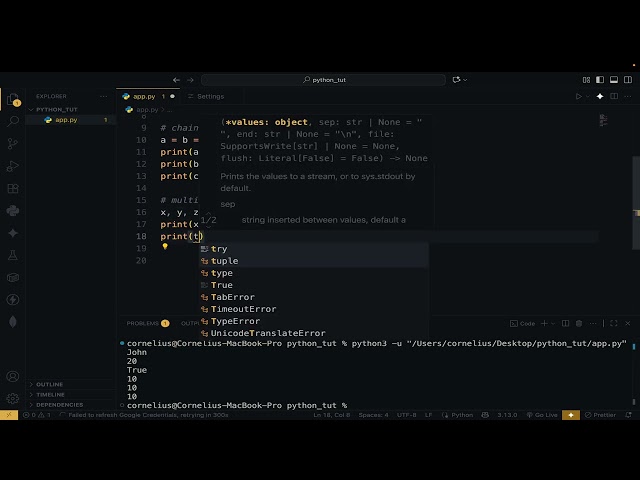Open the Extensions view icon
This screenshot has width=640, height=480.
[x=13, y=188]
